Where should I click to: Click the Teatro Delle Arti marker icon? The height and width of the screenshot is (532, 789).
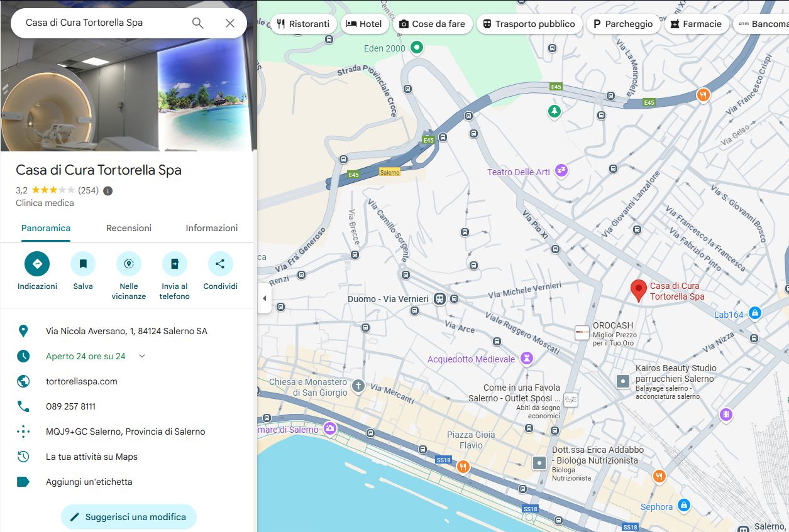pos(561,170)
